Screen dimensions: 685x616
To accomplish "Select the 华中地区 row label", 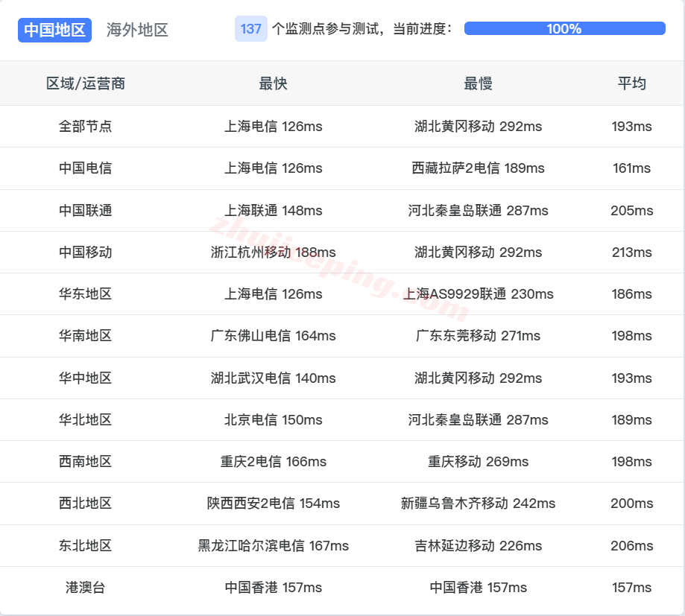I will (x=85, y=378).
